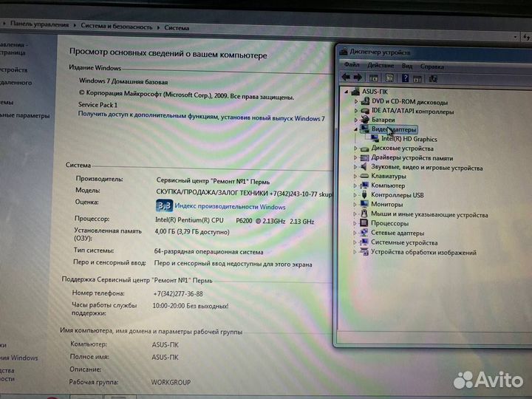The height and width of the screenshot is (399, 532).
Task: Click the 10:00-20:00 Без выходных! hours text
Action: [x=191, y=306]
